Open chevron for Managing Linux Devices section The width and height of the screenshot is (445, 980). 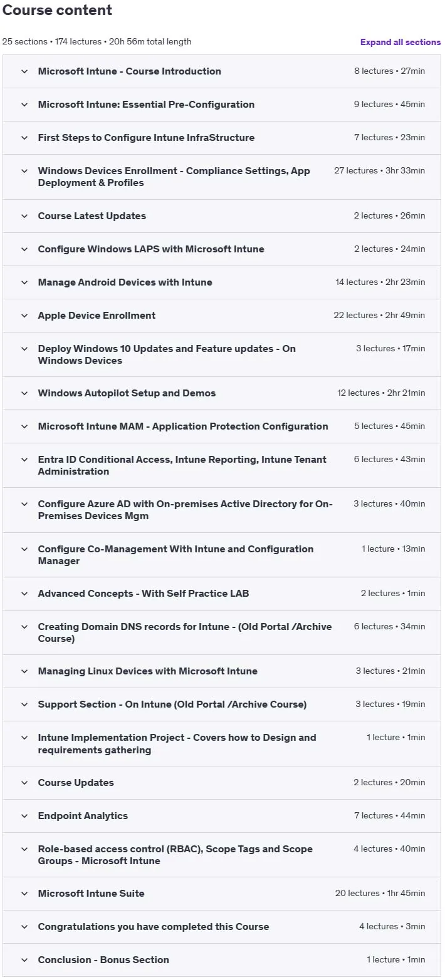pos(24,671)
